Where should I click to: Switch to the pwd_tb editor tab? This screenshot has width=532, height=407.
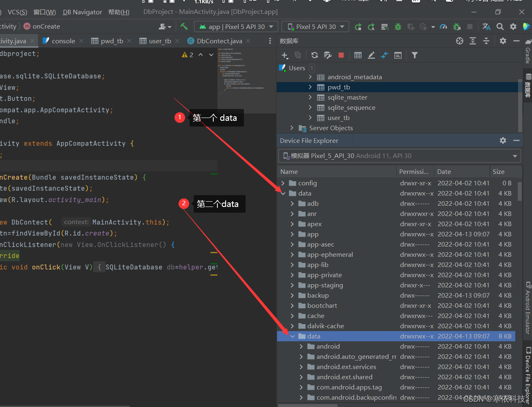coord(112,41)
